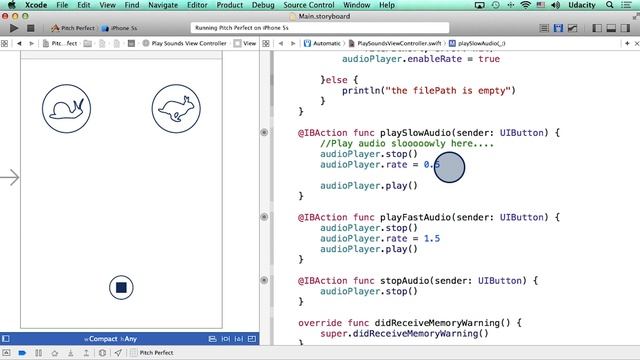Open Notification Center list icon
Image resolution: width=640 pixels, height=360 pixels.
(626, 5)
